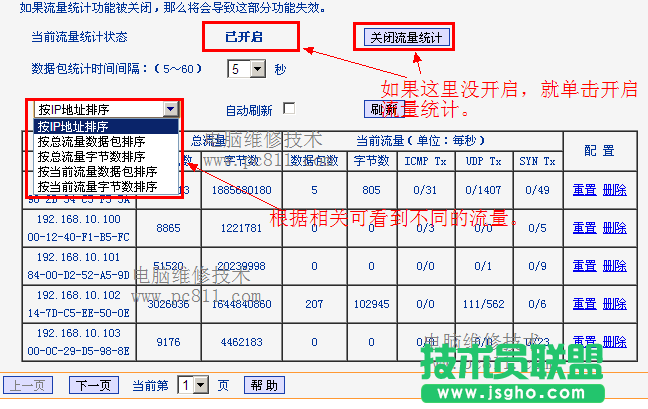The height and width of the screenshot is (409, 648).
Task: Collapse the sort order dropdown arrow
Action: [170, 109]
